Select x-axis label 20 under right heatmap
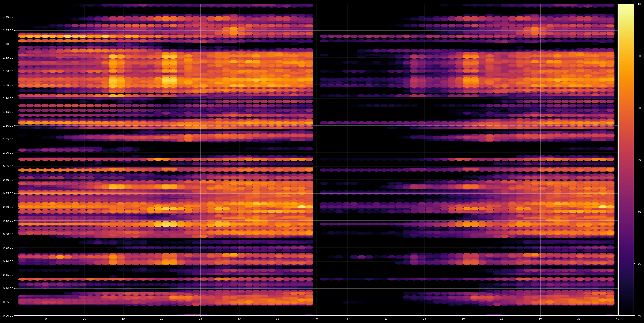The height and width of the screenshot is (323, 644). point(463,319)
